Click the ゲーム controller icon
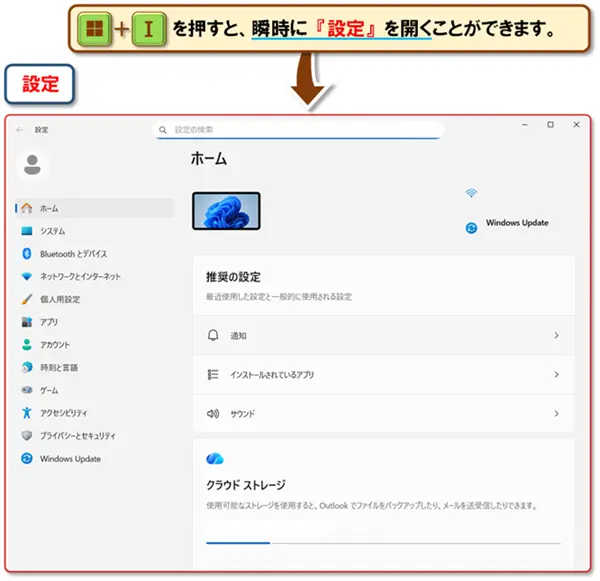The width and height of the screenshot is (600, 581). click(27, 390)
